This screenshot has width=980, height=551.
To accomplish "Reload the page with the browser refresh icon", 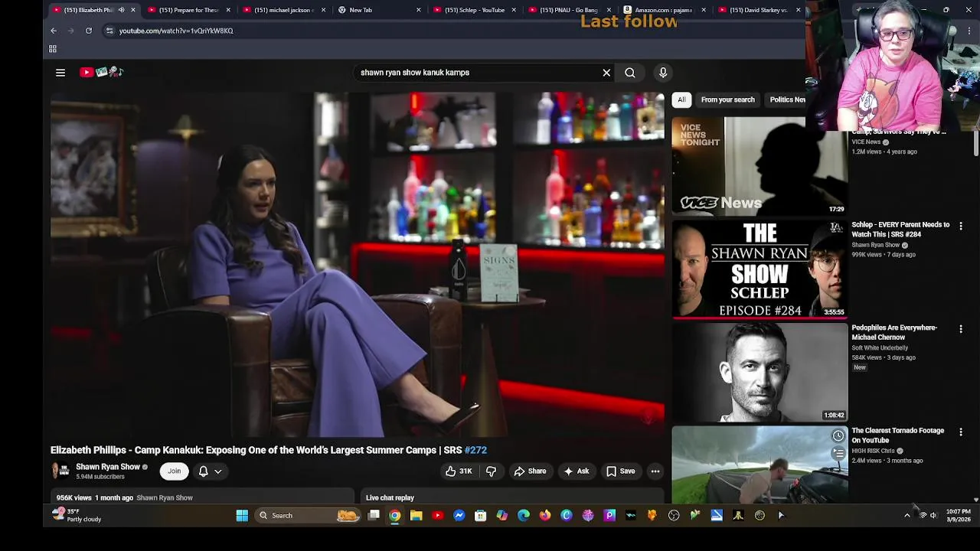I will click(89, 31).
